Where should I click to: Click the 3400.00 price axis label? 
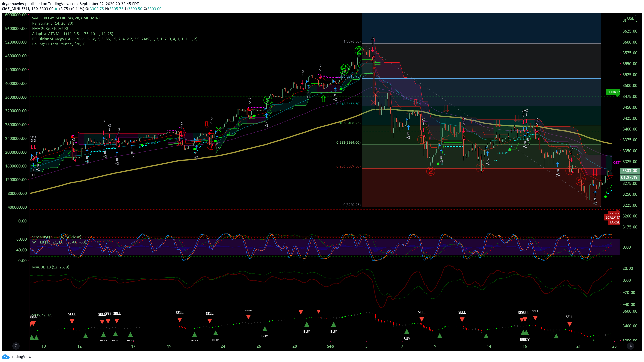click(630, 129)
